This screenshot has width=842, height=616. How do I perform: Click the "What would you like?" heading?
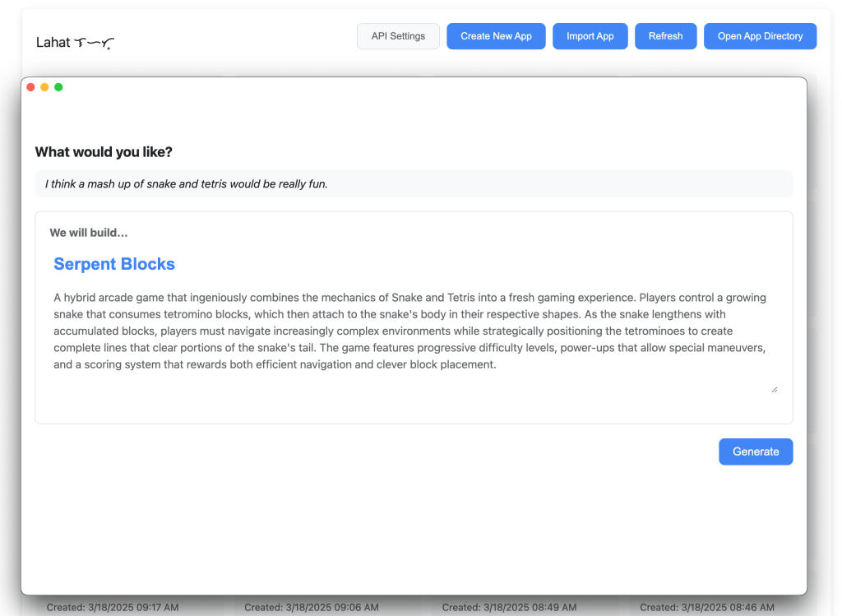tap(104, 152)
